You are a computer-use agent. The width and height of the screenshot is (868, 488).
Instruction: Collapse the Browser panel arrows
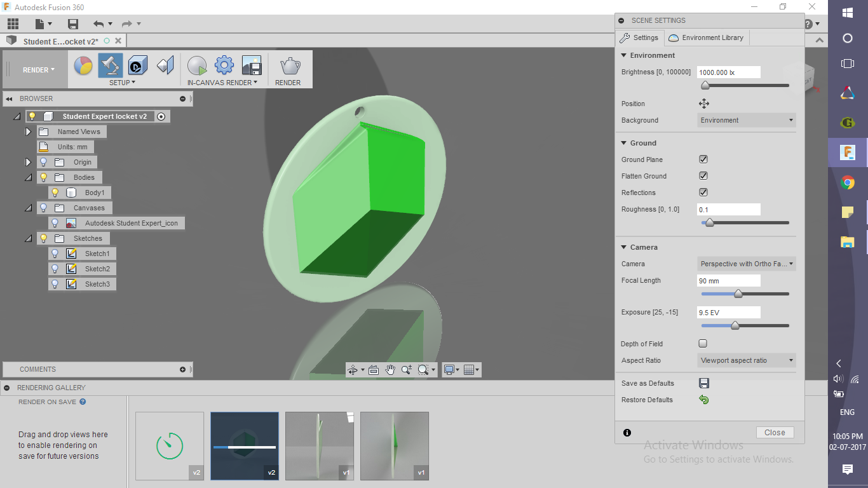10,98
